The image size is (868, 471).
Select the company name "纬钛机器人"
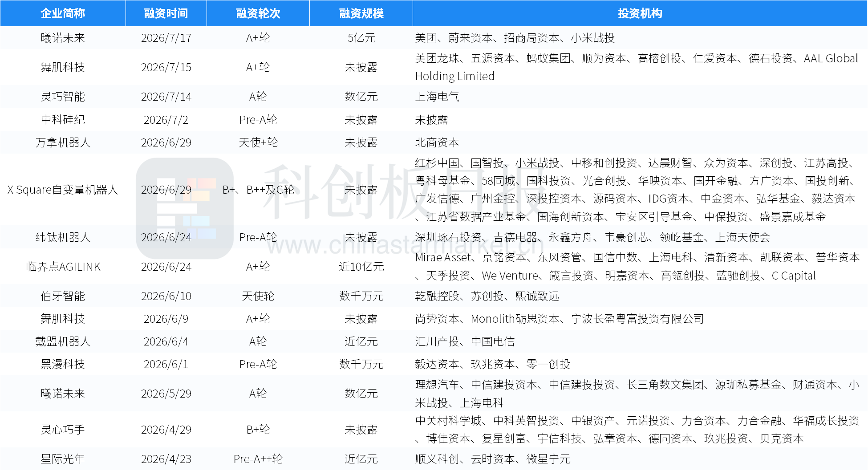pos(63,237)
